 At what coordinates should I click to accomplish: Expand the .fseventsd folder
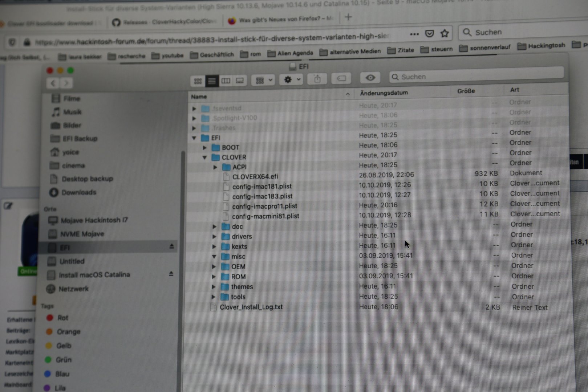(194, 109)
